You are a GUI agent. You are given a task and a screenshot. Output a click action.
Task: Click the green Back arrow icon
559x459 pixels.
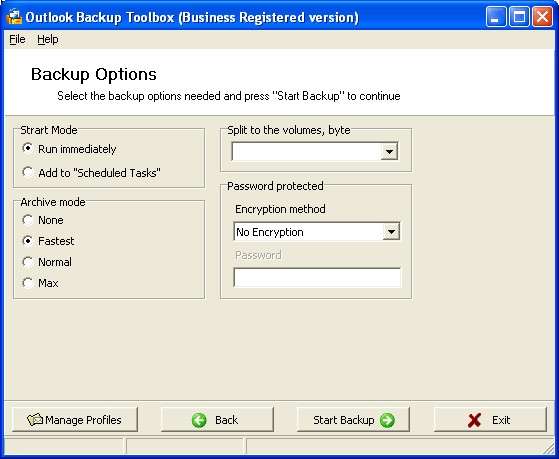199,420
